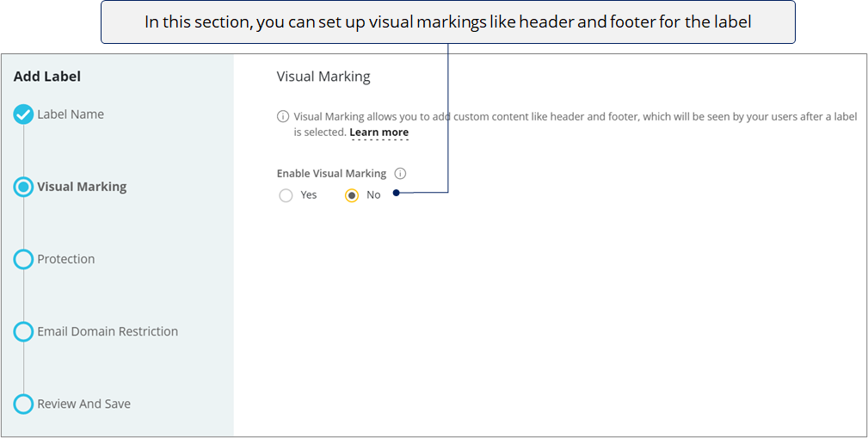Screen dimensions: 868x438
Task: Jump to the Protection step label
Action: [66, 259]
